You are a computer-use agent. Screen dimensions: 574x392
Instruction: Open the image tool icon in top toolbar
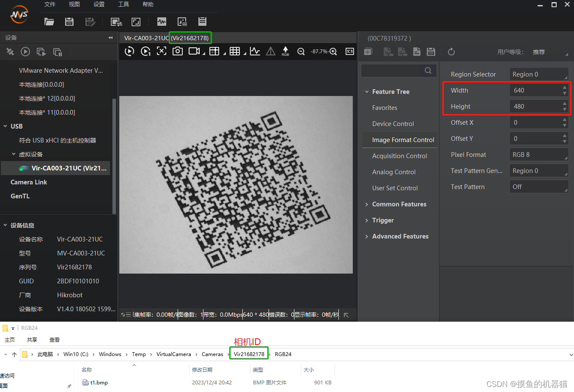pos(182,22)
